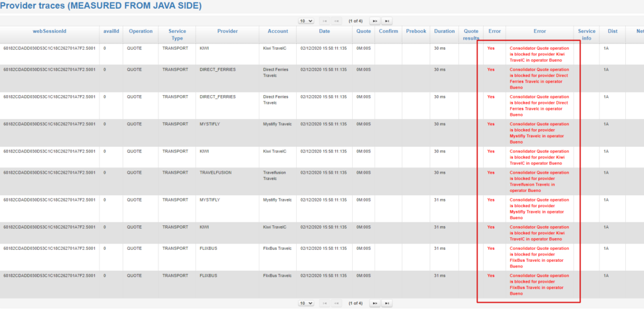Click first-page arrow in bottom paginator
This screenshot has width=644, height=311.
point(325,303)
